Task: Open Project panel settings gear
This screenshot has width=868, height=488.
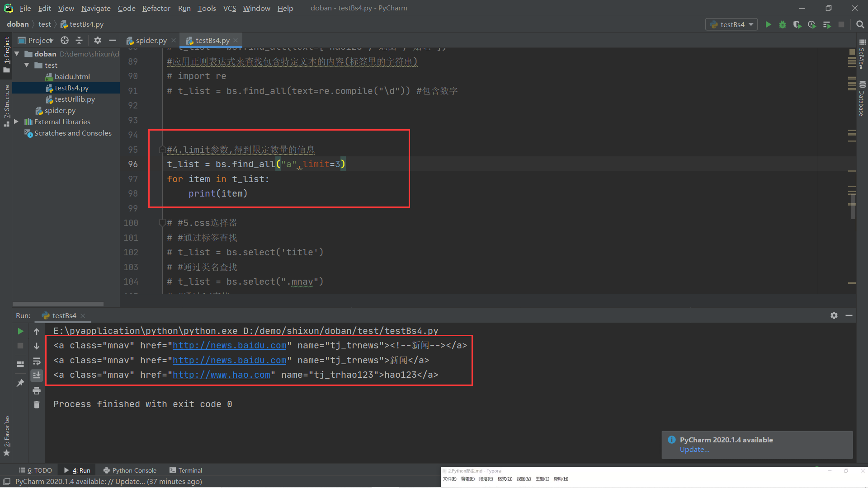Action: tap(97, 40)
